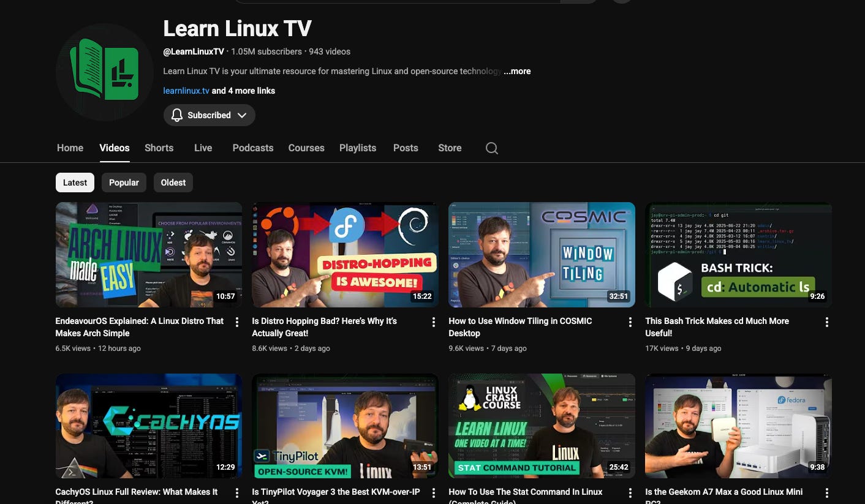The image size is (865, 504).
Task: Open options menu for Window Tiling in COSMIC video
Action: 630,322
